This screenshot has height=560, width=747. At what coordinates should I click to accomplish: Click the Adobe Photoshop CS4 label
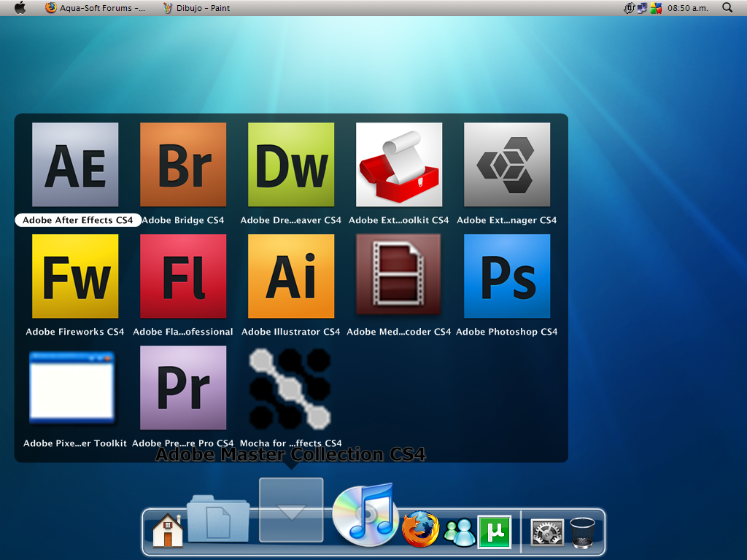point(507,332)
